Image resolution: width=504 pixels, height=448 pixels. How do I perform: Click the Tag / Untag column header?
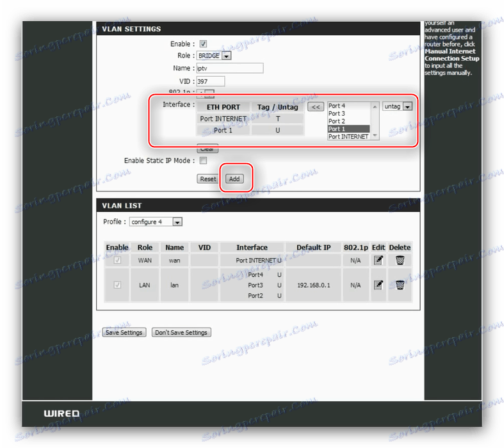coord(278,107)
